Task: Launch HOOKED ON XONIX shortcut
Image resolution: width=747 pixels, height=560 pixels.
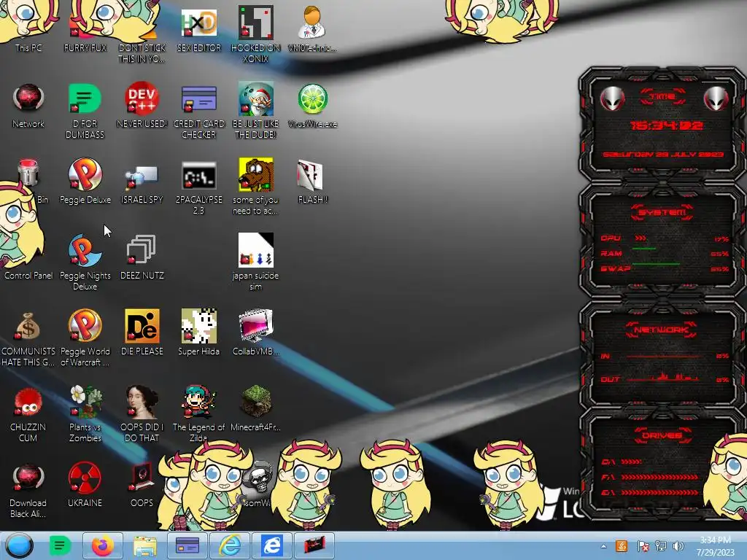Action: tap(256, 34)
